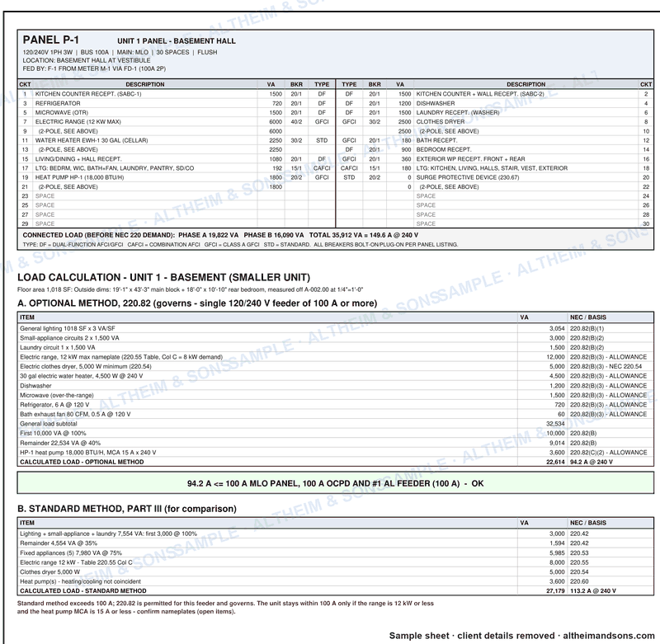The width and height of the screenshot is (660, 644).
Task: Select 'Heat pump(s) - heating/cooling not coincident' row
Action: [336, 581]
